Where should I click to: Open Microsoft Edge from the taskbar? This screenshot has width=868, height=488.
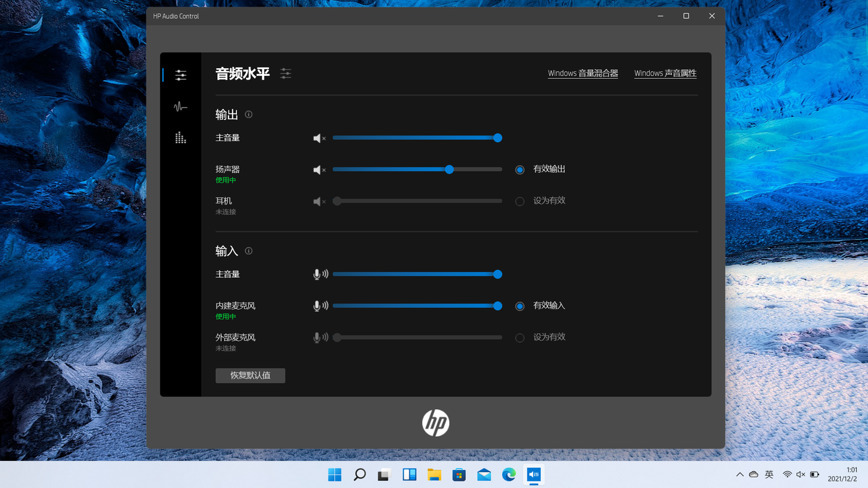pyautogui.click(x=509, y=475)
